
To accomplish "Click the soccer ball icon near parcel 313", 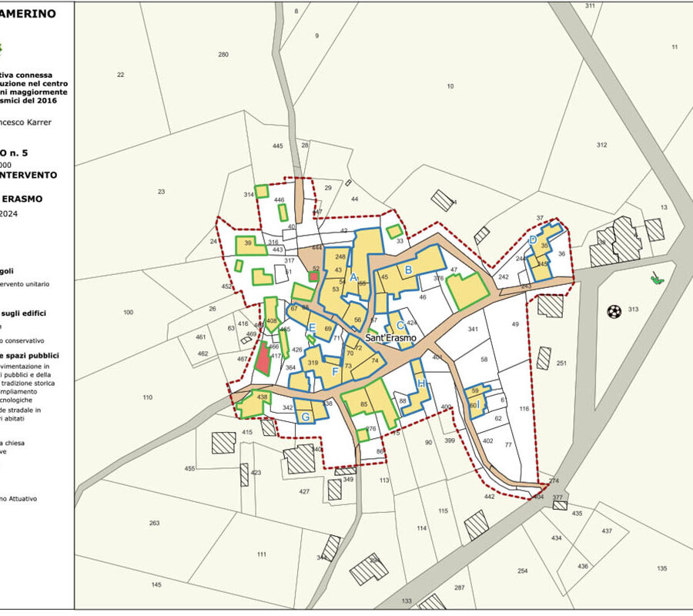I will pyautogui.click(x=614, y=312).
